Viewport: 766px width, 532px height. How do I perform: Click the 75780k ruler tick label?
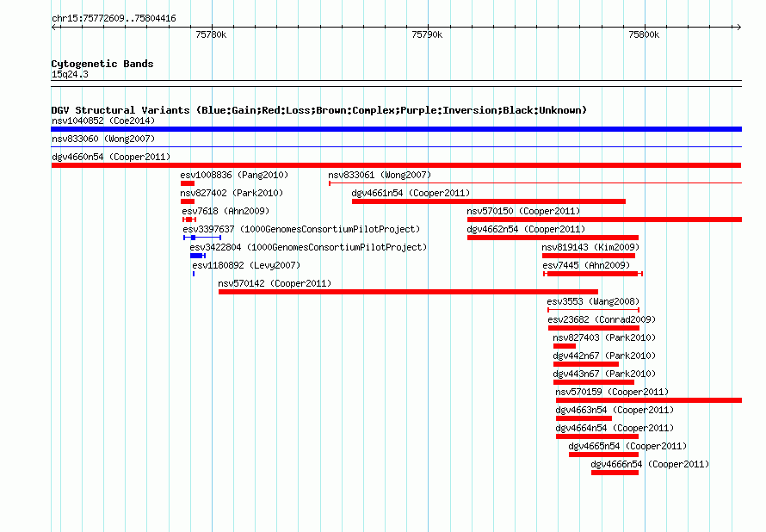tap(211, 34)
